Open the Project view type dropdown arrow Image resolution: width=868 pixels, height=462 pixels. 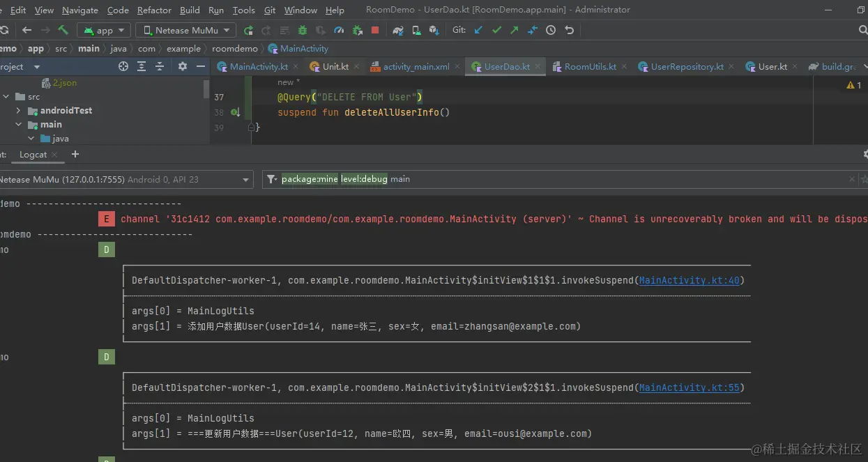tap(37, 67)
